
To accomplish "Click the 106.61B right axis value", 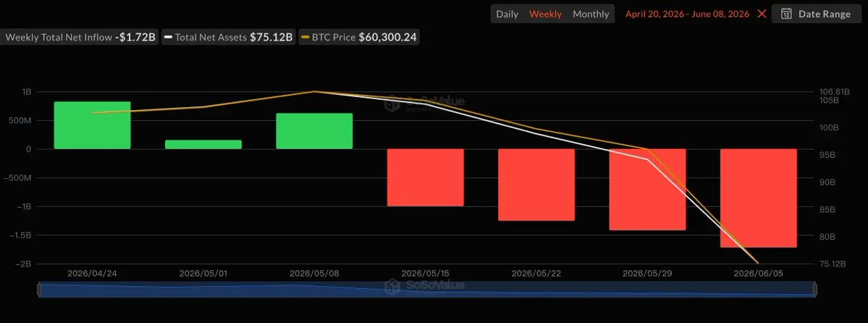I will point(834,91).
